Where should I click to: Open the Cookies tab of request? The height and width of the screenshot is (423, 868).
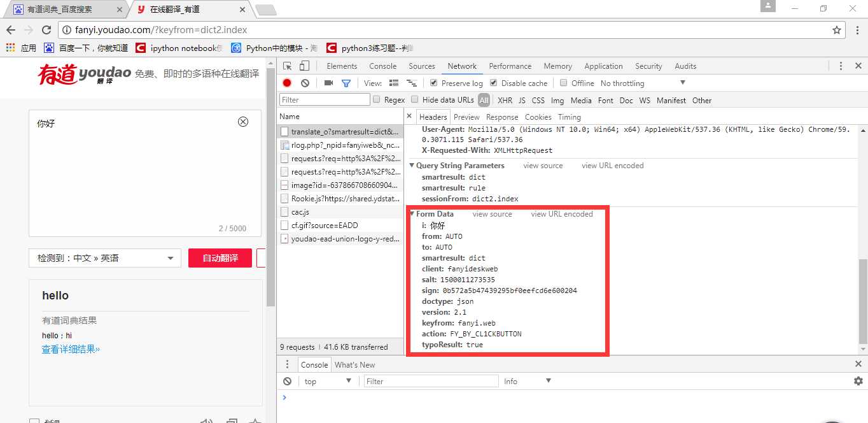538,117
